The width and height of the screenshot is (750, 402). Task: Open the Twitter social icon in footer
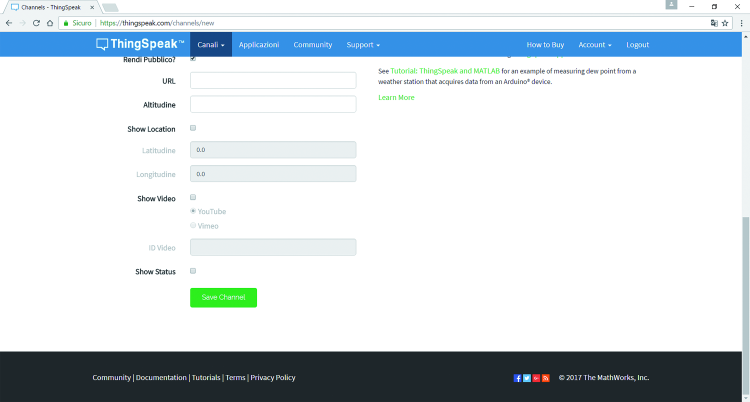[527, 378]
